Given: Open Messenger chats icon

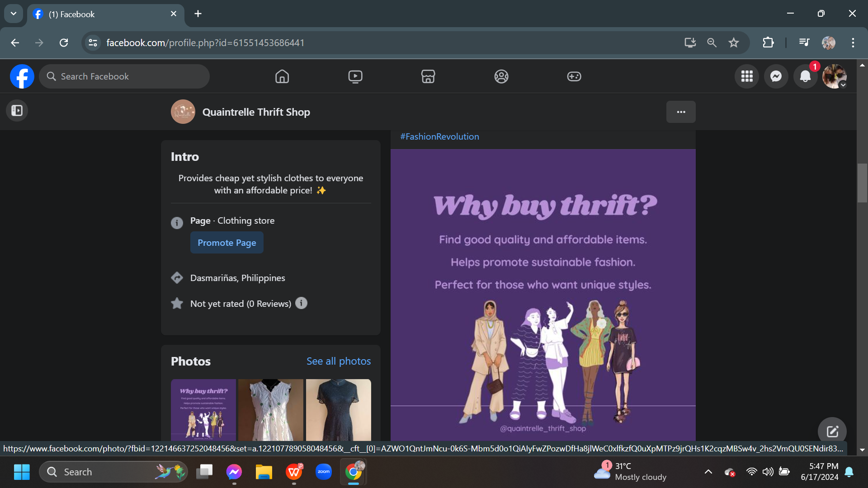Looking at the screenshot, I should tap(776, 76).
